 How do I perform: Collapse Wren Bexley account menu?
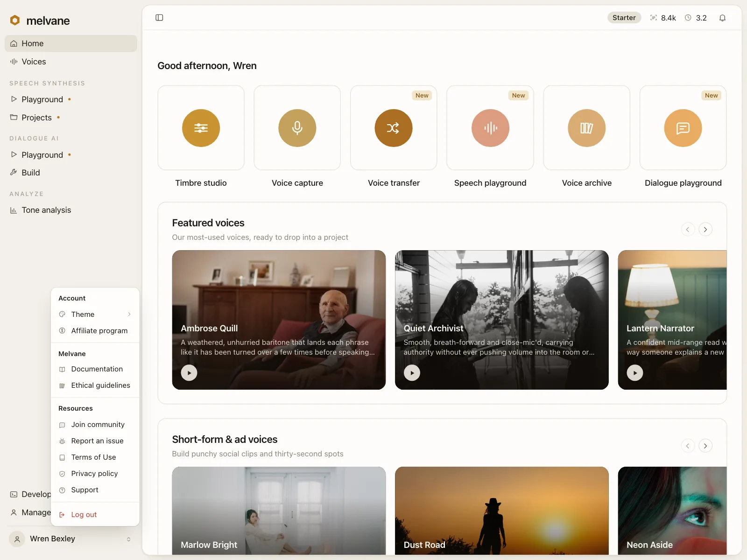click(x=71, y=539)
